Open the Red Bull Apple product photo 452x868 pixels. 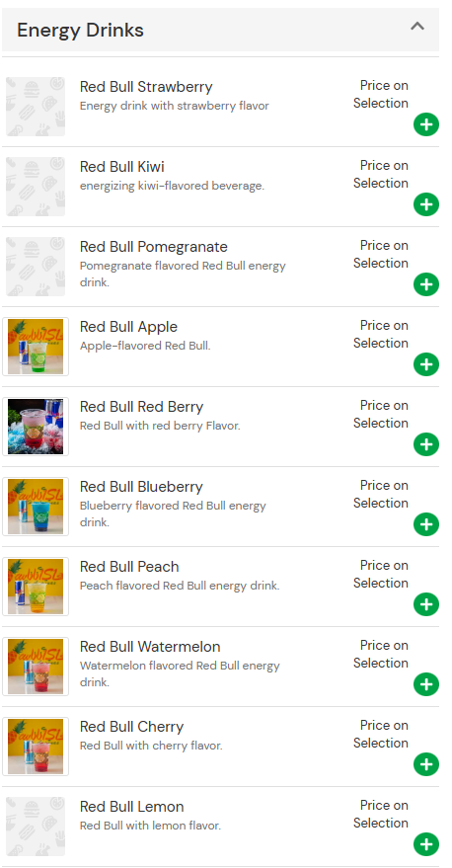pos(36,347)
